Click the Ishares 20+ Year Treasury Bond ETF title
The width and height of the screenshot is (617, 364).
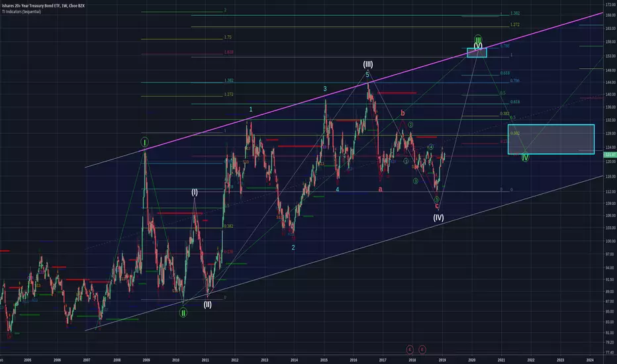coord(43,6)
